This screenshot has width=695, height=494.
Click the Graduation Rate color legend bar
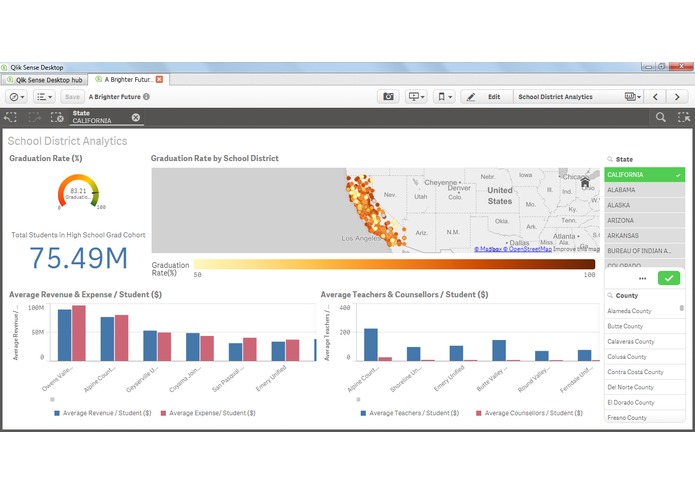point(394,264)
